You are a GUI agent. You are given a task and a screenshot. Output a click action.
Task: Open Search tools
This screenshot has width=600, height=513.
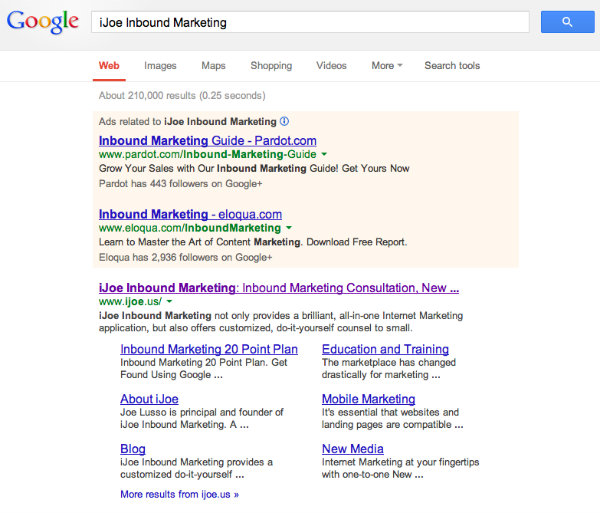click(x=452, y=66)
